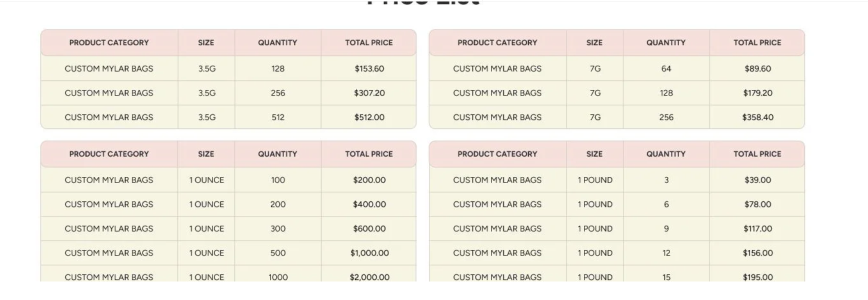Select the $307.20 price for 256 bags
This screenshot has height=300, width=868.
point(369,93)
